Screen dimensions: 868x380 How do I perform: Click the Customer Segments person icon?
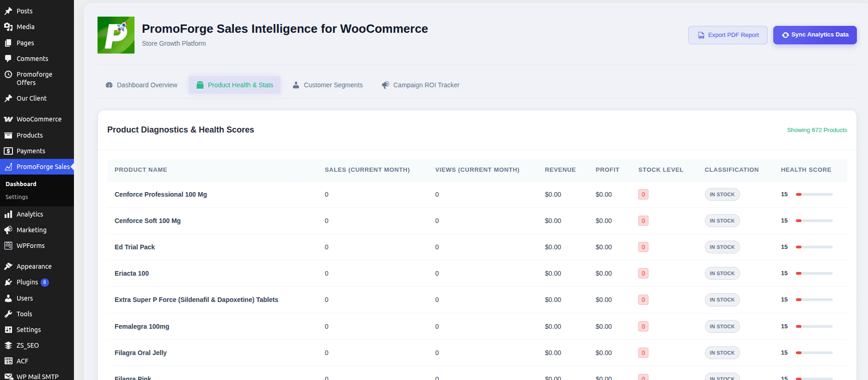tap(296, 85)
